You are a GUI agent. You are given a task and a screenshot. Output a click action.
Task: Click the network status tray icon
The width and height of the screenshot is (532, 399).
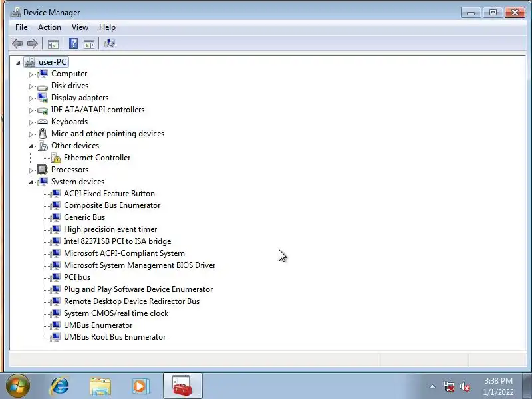coord(449,386)
